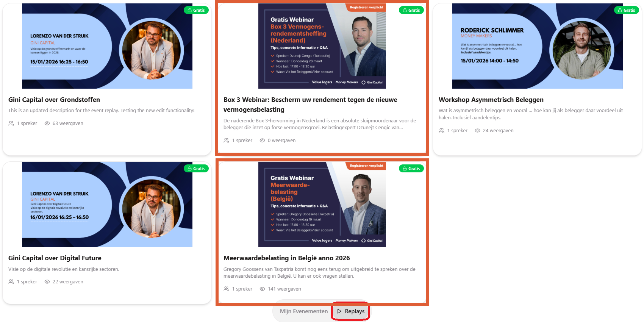Click Gratis badge on Digital Future card
The height and width of the screenshot is (322, 644).
[196, 169]
